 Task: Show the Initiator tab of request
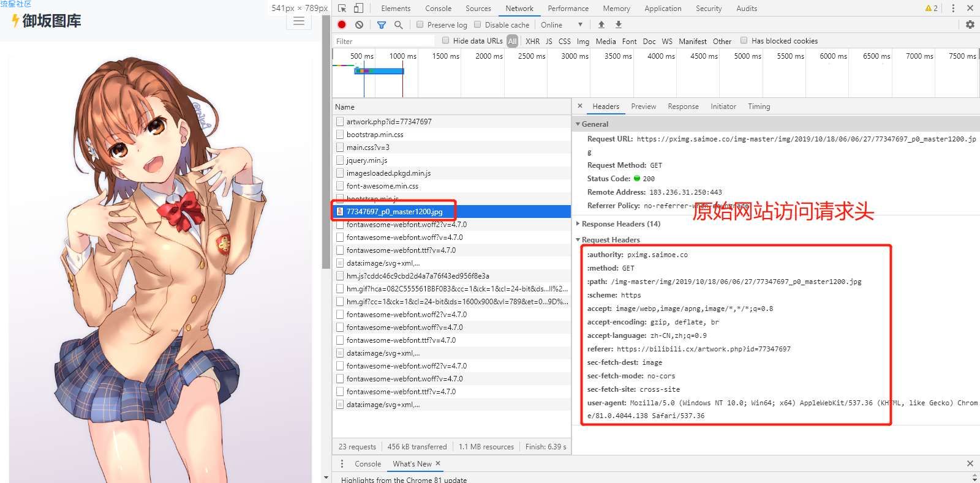coord(723,106)
